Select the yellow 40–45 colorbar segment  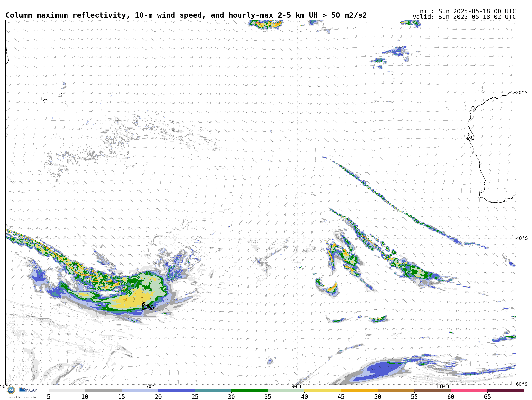coord(323,391)
